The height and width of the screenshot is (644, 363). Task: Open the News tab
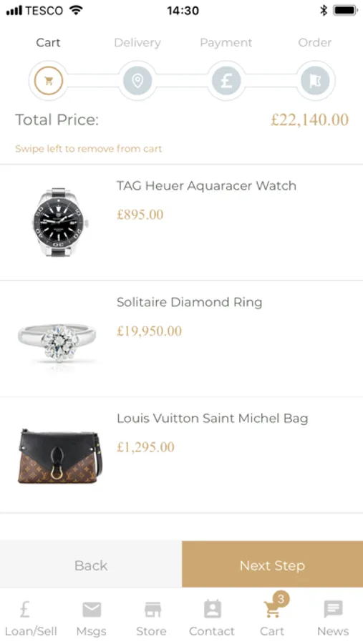[x=333, y=617]
